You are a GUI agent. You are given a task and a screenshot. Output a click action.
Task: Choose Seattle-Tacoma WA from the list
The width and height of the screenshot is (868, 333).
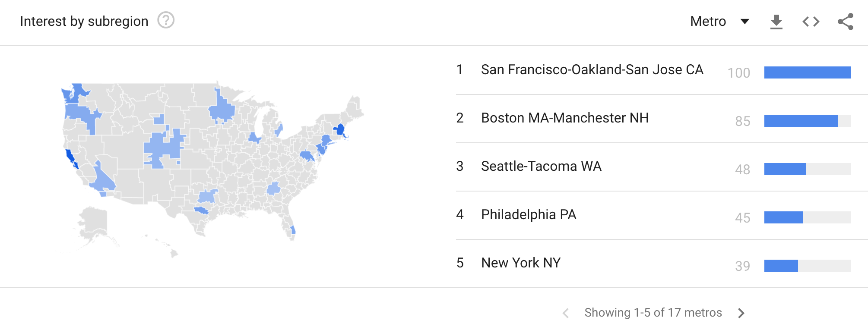click(541, 166)
